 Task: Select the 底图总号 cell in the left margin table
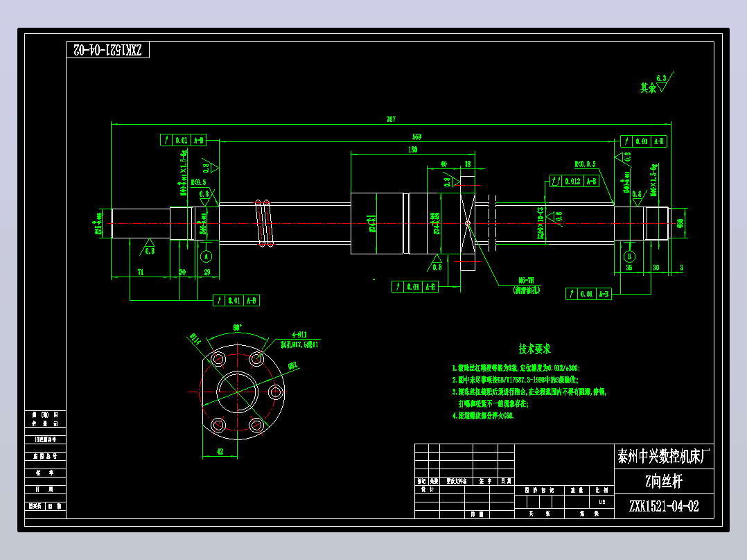click(x=45, y=456)
